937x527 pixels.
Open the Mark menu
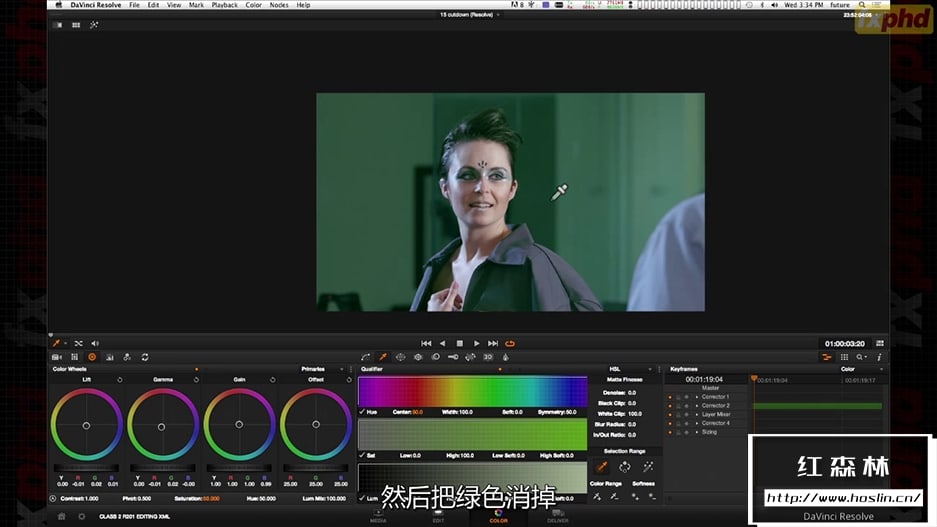click(x=196, y=5)
